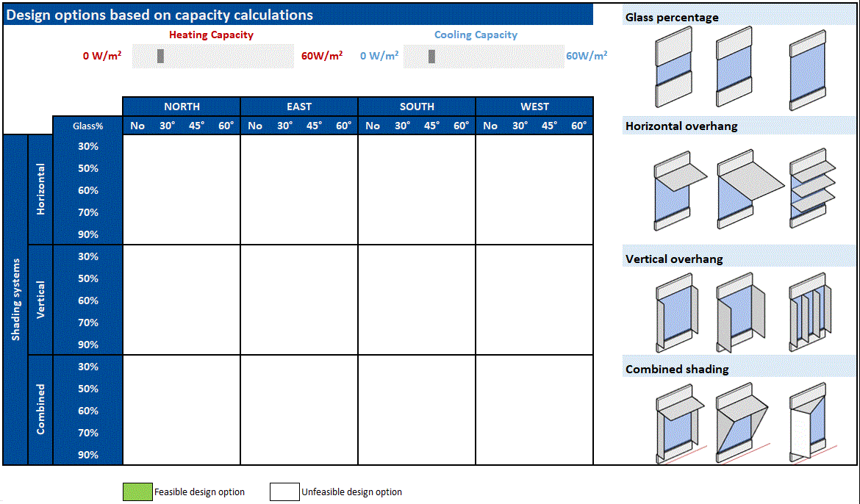Select the angled middle combined shading illustration
The width and height of the screenshot is (860, 504).
740,422
